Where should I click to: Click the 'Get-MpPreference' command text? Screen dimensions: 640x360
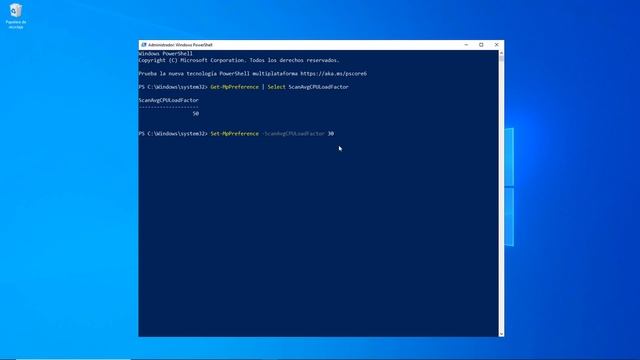pos(234,87)
